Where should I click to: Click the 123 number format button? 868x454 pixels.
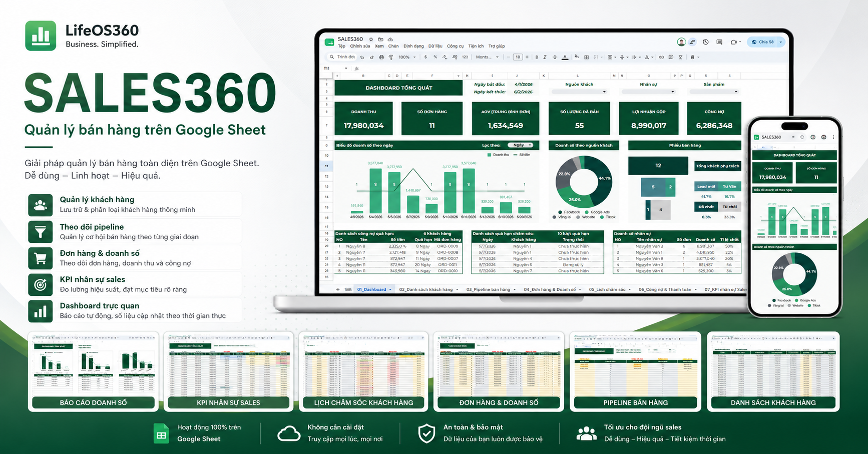(x=465, y=57)
